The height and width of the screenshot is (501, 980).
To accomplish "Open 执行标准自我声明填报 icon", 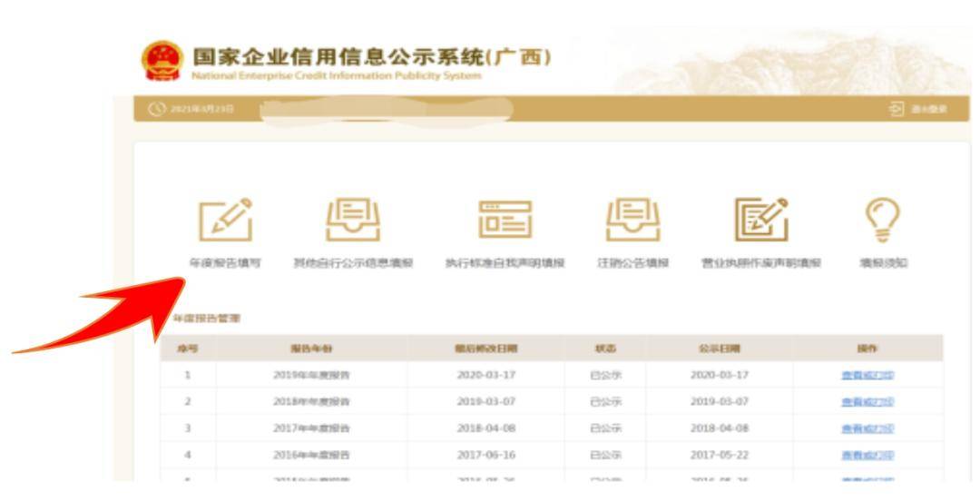I will [x=505, y=219].
